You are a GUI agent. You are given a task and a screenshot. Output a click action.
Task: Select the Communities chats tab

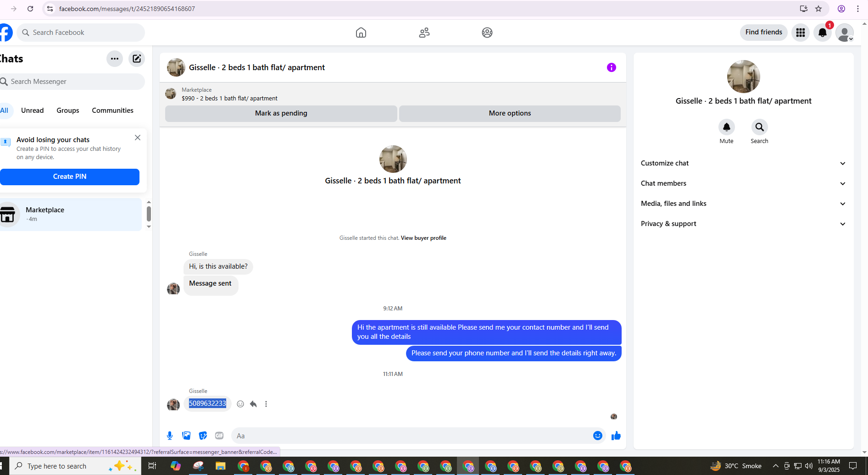click(113, 110)
